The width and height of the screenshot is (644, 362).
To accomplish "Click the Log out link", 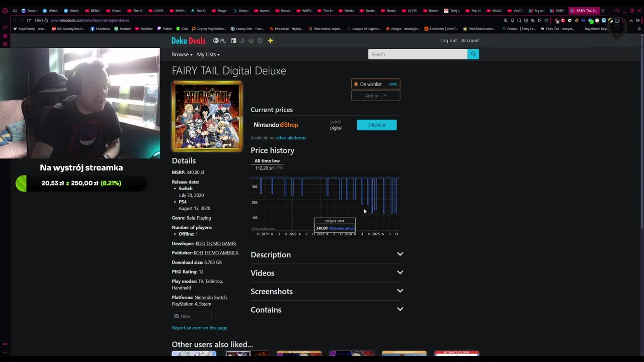I will (x=448, y=41).
